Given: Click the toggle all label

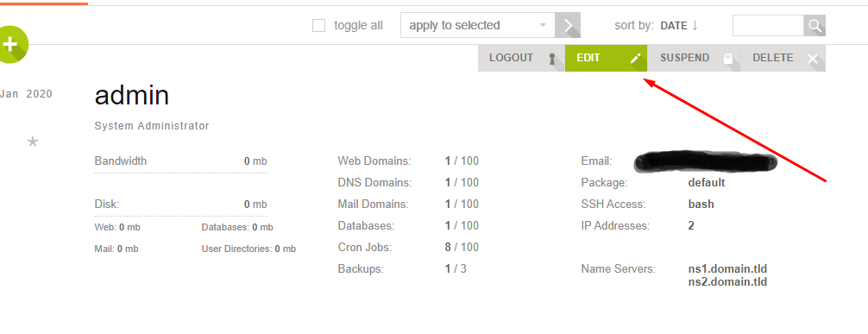Looking at the screenshot, I should click(x=358, y=26).
